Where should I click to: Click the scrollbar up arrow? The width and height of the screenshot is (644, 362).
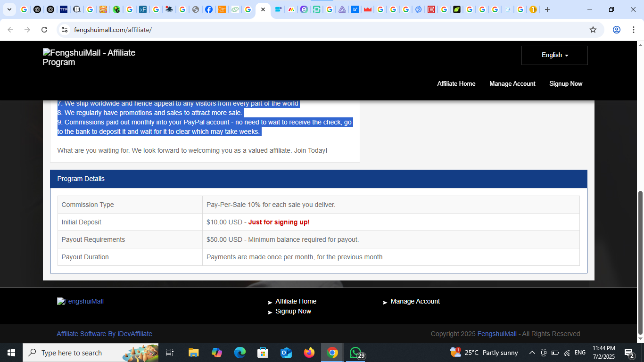pos(640,45)
